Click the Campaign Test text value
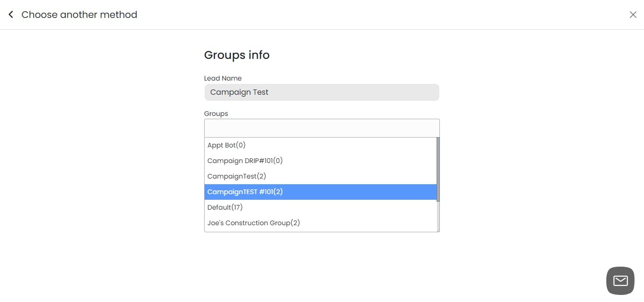Screen dimensions: 644x302 tap(239, 92)
